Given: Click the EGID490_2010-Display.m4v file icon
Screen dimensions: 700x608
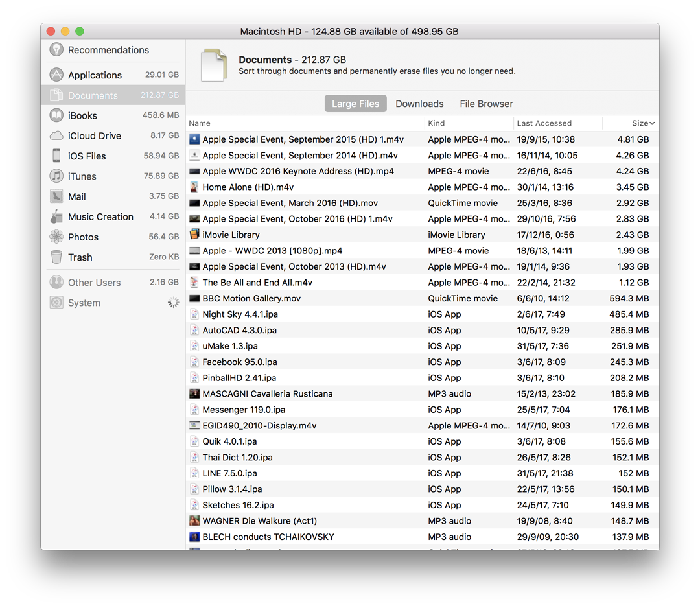Looking at the screenshot, I should [x=194, y=425].
